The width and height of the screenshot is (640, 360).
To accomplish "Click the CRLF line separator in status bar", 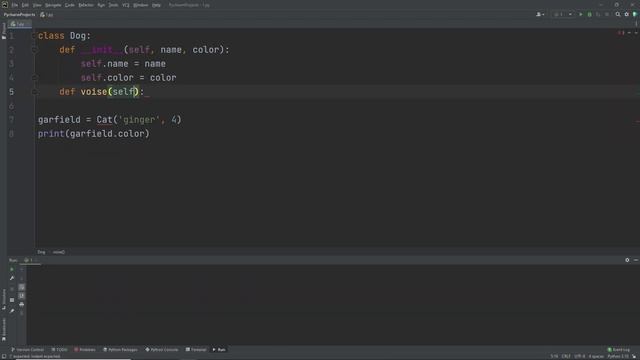I will click(566, 357).
